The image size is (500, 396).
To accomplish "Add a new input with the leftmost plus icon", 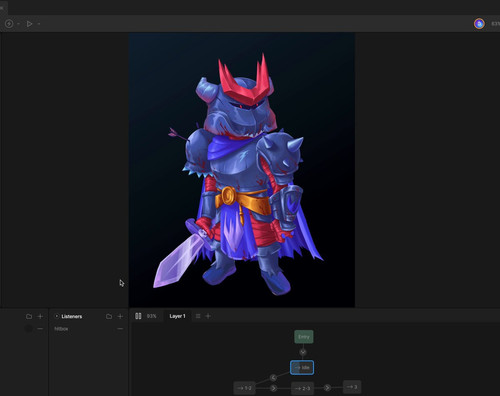I will click(40, 316).
